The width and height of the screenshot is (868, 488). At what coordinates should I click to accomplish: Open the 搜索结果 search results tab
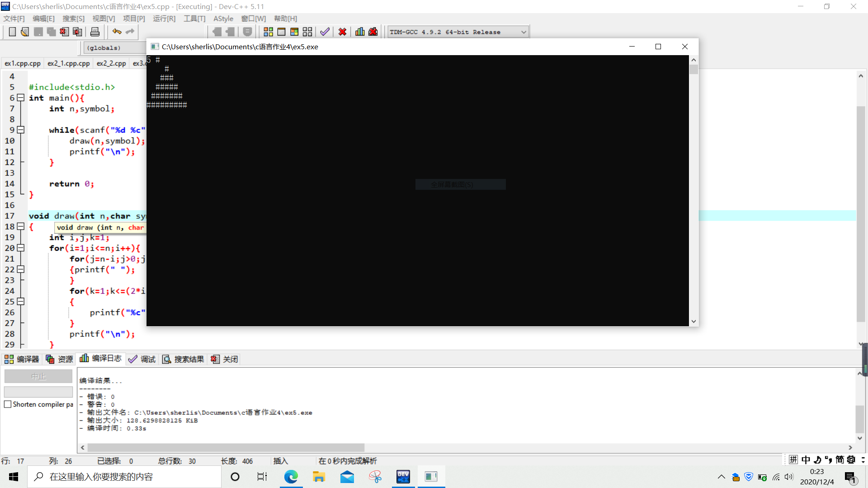click(184, 359)
